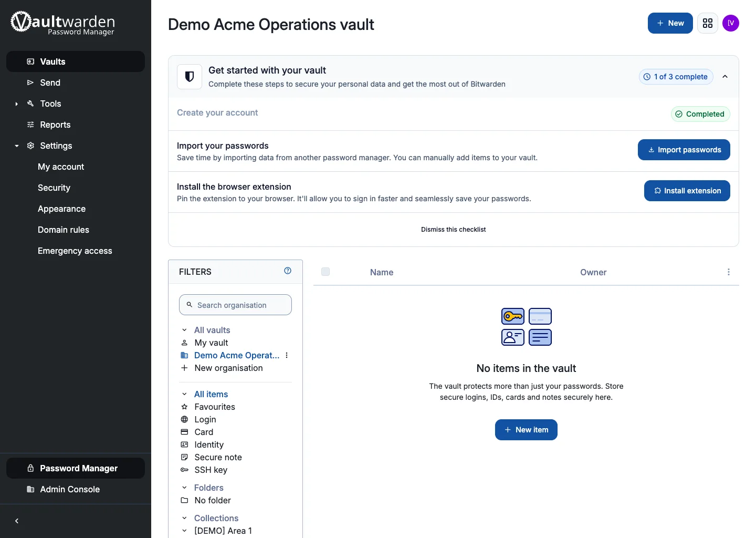
Task: Click the SSH key filter icon
Action: click(184, 470)
